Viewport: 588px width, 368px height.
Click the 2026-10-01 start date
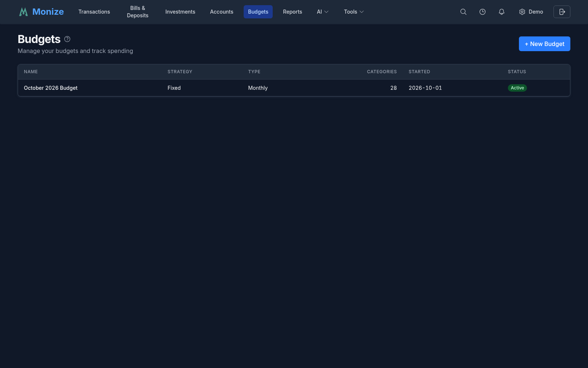click(x=425, y=88)
